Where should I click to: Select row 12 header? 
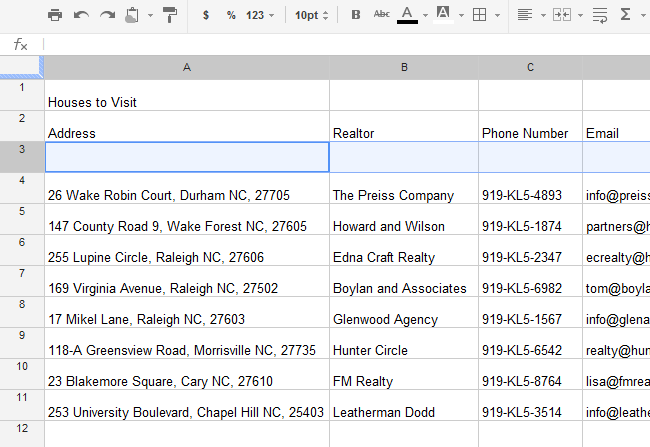(22, 434)
